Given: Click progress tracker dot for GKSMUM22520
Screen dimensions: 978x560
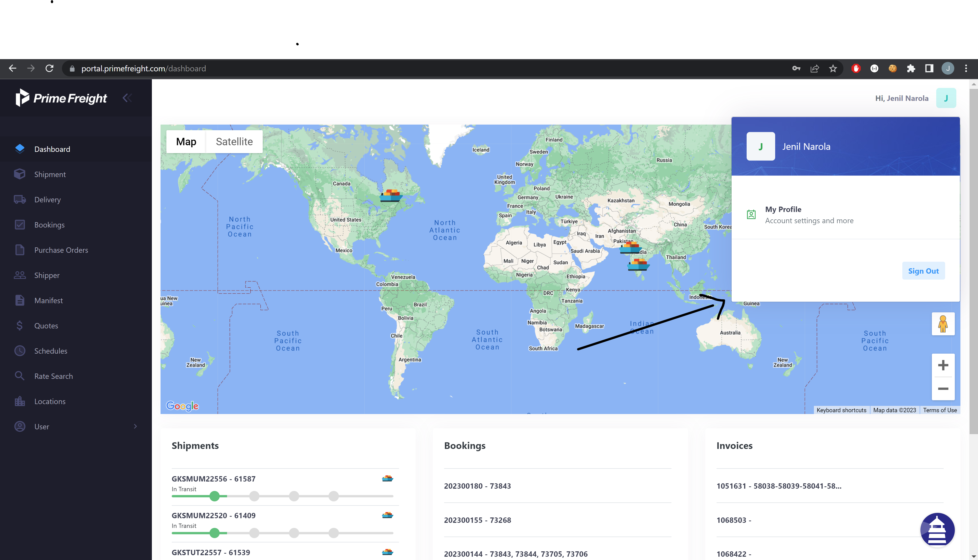Looking at the screenshot, I should [x=215, y=533].
